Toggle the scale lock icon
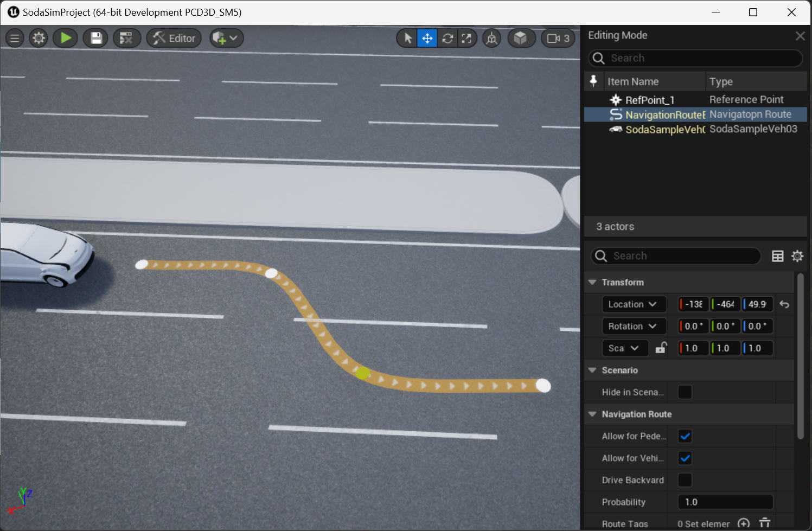 click(661, 348)
